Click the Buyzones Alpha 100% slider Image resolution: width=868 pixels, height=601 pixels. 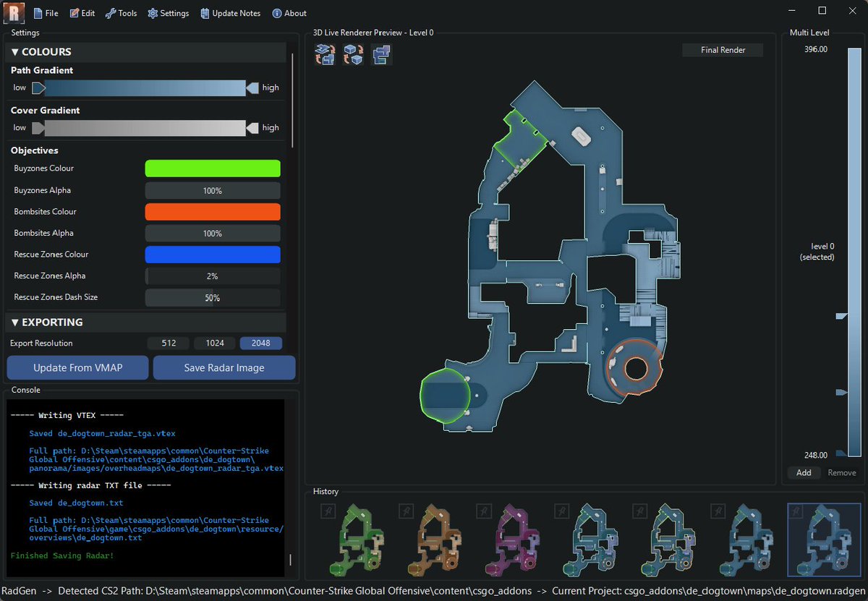point(213,190)
